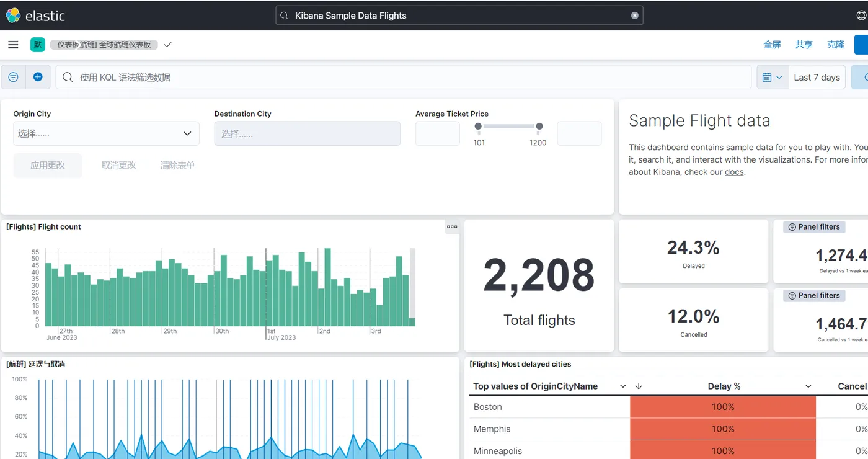868x459 pixels.
Task: Click the 应用更改 apply changes button
Action: [48, 166]
